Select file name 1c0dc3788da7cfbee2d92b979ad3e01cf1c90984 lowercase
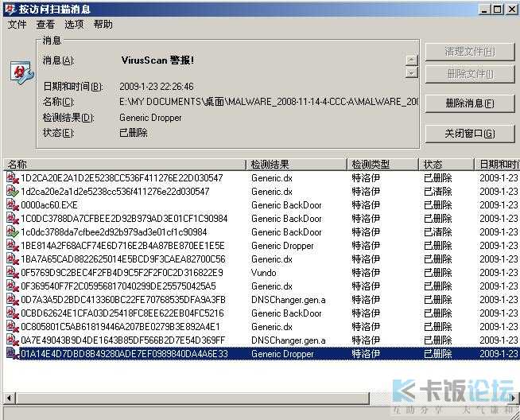The height and width of the screenshot is (420, 520). click(x=114, y=232)
